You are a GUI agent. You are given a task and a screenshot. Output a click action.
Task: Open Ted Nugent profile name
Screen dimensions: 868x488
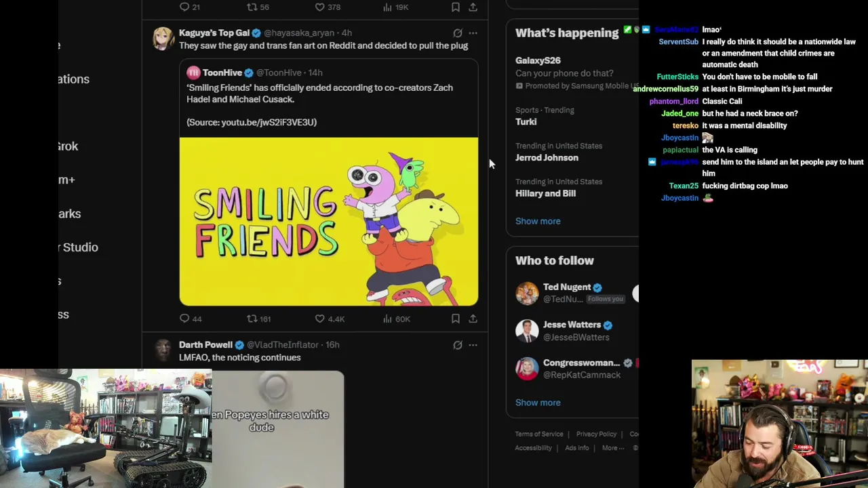click(566, 287)
